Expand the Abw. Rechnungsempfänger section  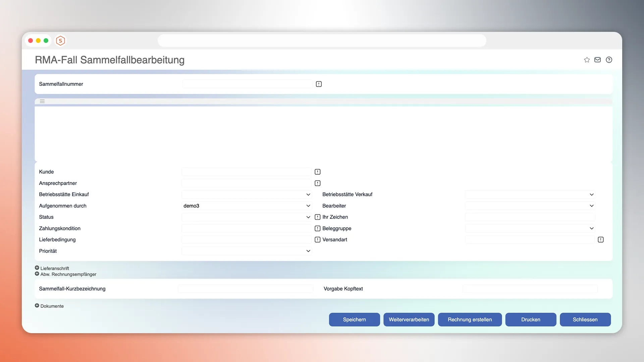pyautogui.click(x=37, y=274)
